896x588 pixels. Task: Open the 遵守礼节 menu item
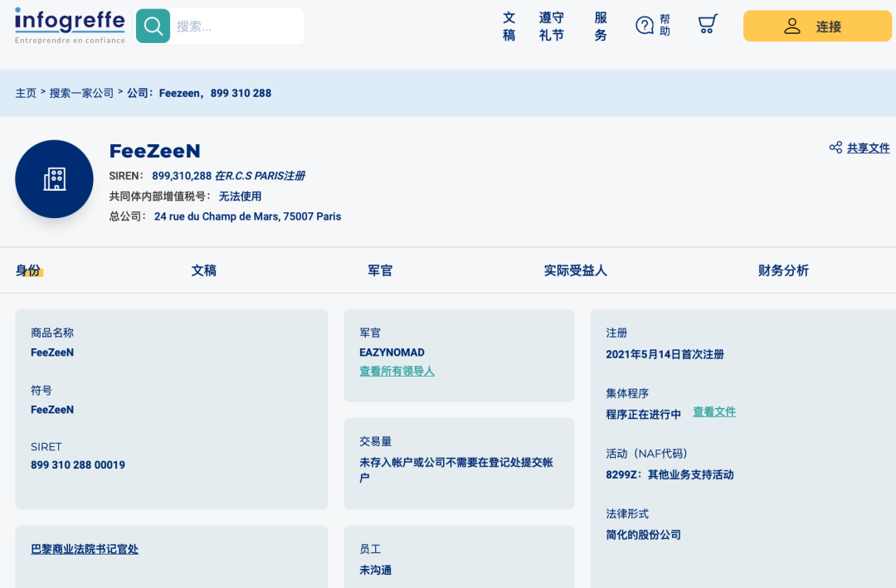coord(551,26)
